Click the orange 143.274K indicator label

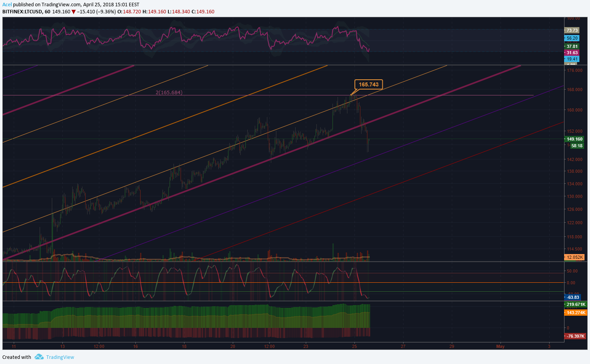click(x=576, y=313)
